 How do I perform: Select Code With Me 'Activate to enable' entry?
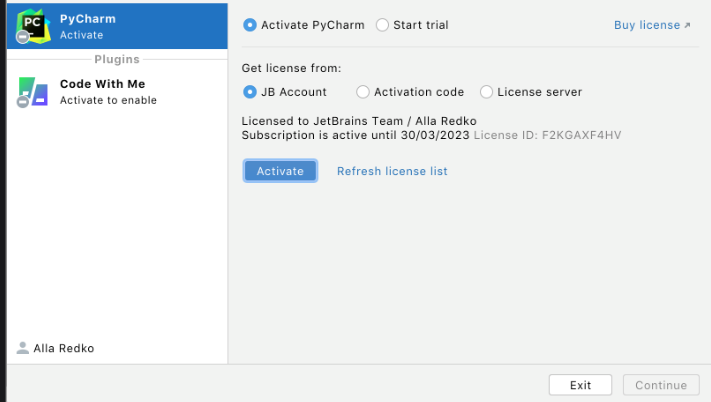click(x=117, y=92)
